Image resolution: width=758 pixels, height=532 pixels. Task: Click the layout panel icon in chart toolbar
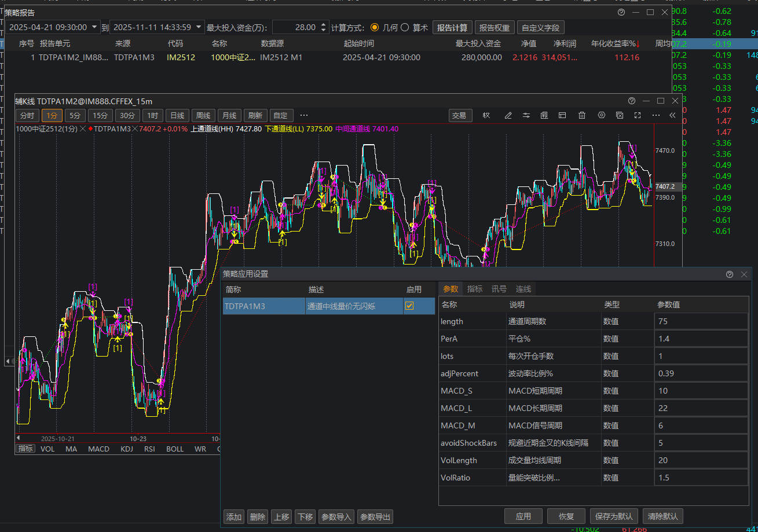[562, 115]
